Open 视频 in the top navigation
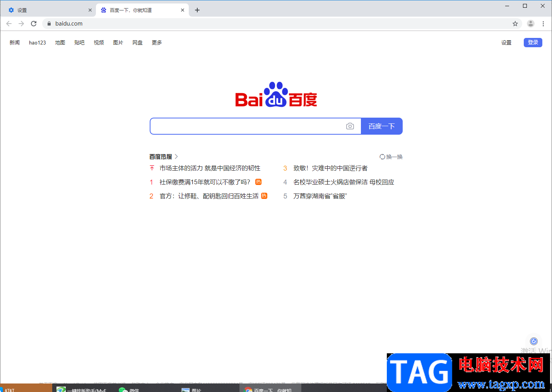Screen dimensions: 552x392 click(99, 43)
